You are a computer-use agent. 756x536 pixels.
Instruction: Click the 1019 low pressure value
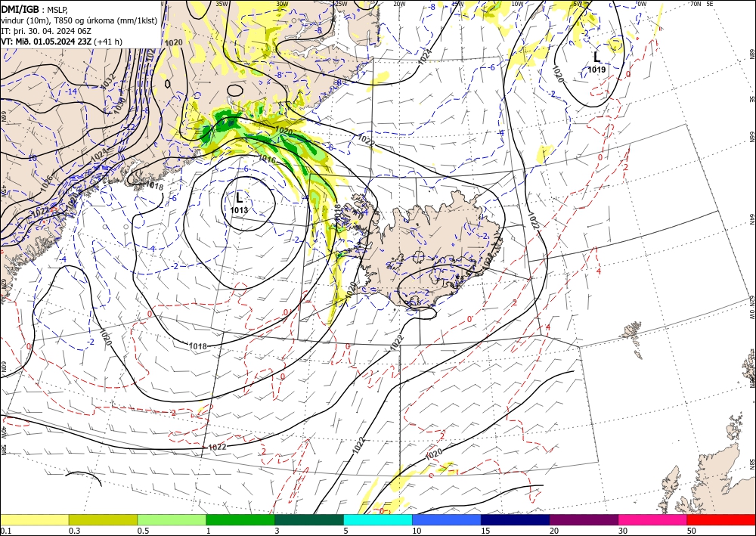[x=596, y=70]
